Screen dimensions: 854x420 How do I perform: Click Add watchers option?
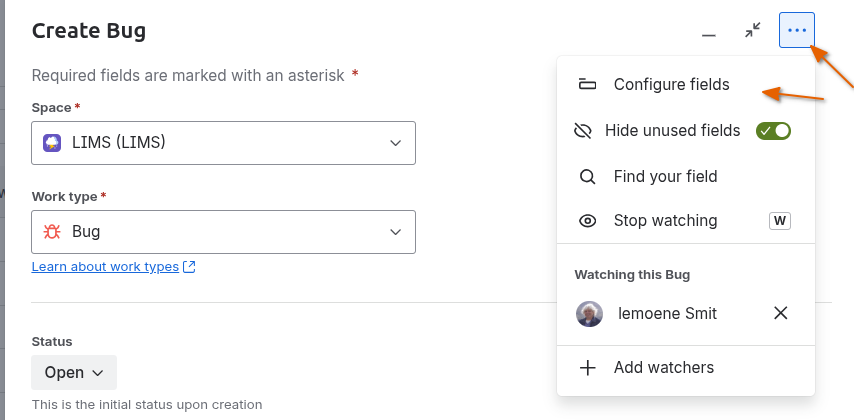tap(663, 368)
